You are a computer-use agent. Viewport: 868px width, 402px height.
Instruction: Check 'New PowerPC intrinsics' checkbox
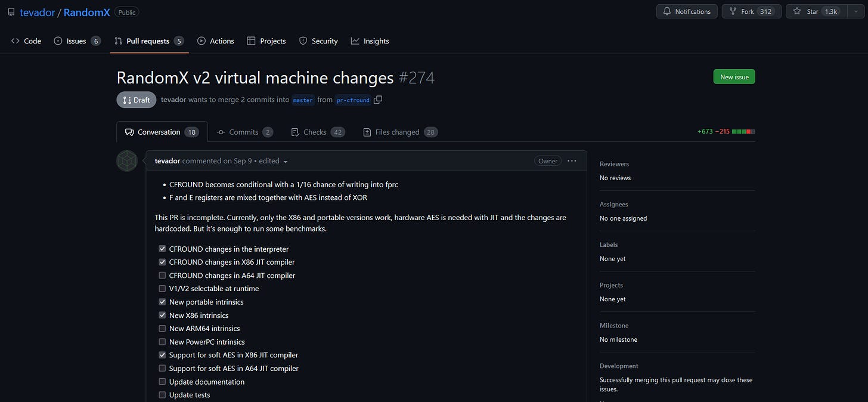tap(162, 342)
